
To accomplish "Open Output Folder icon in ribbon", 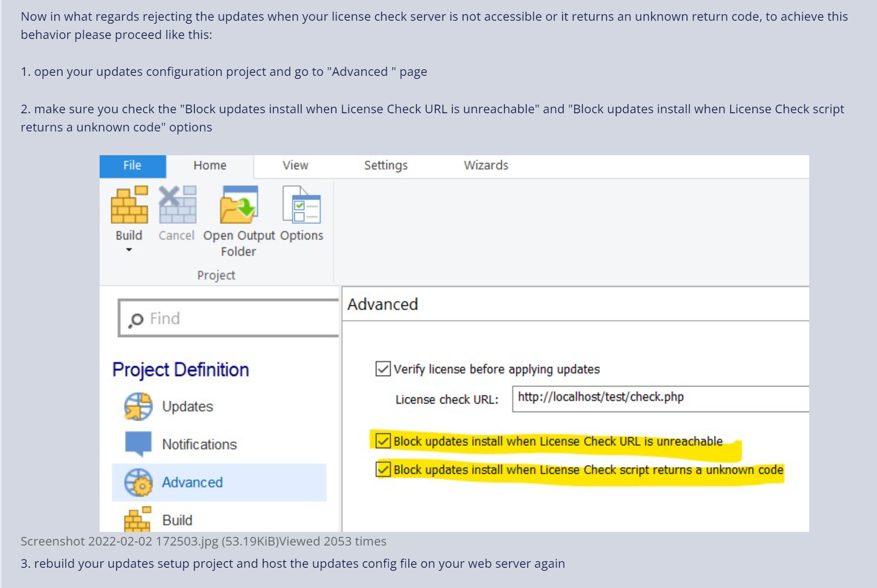I will [239, 205].
